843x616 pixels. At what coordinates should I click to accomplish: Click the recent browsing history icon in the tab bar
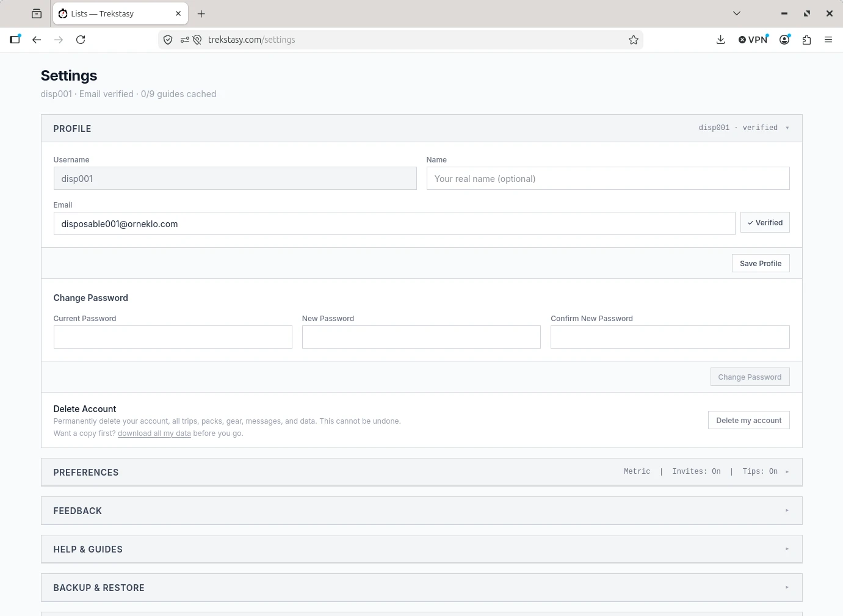coord(37,13)
